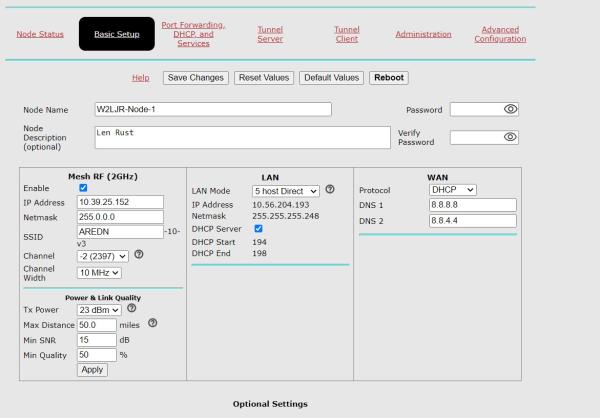Focus the Node Name field W2LJR-Node-1
The width and height of the screenshot is (600, 418).
coord(213,109)
